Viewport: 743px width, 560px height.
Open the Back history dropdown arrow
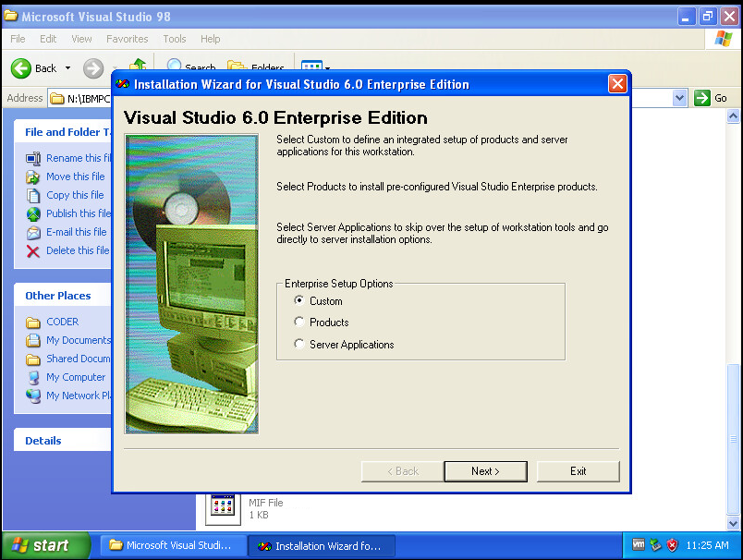[x=67, y=68]
